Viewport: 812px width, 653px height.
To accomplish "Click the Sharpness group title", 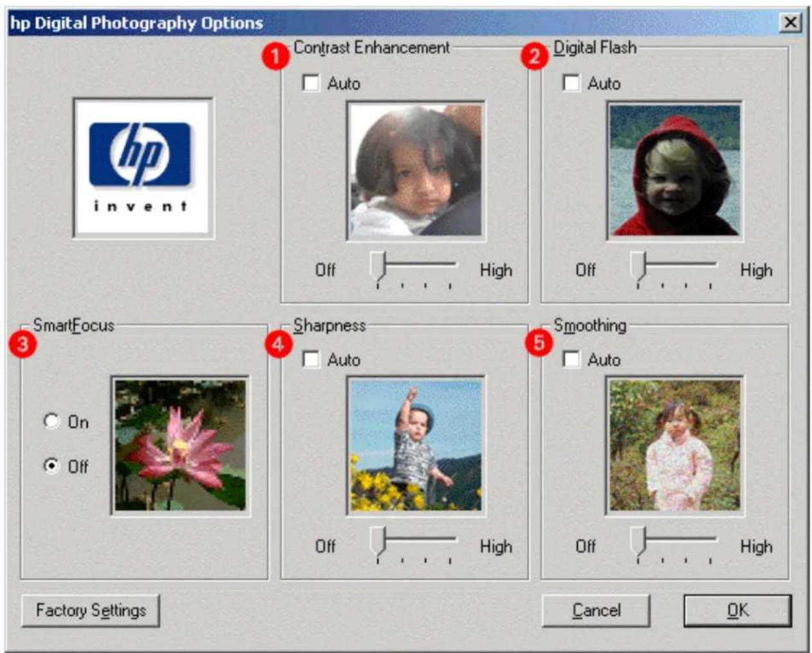I will (x=329, y=326).
